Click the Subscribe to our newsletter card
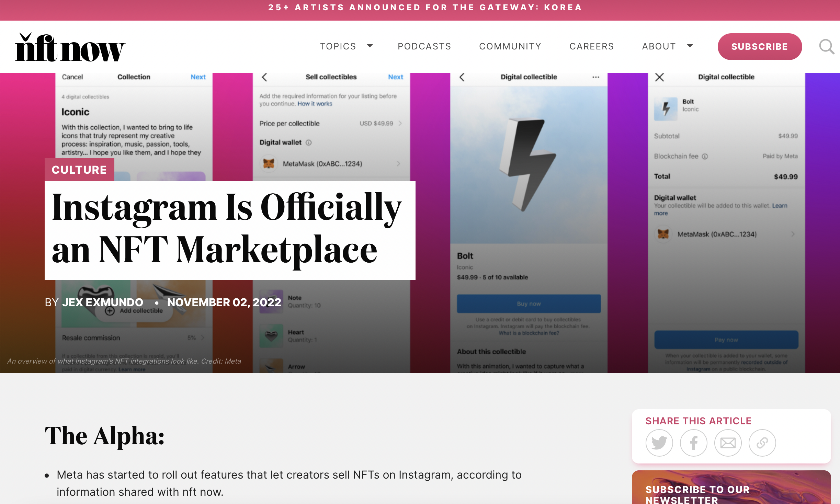The height and width of the screenshot is (504, 840). click(x=731, y=489)
